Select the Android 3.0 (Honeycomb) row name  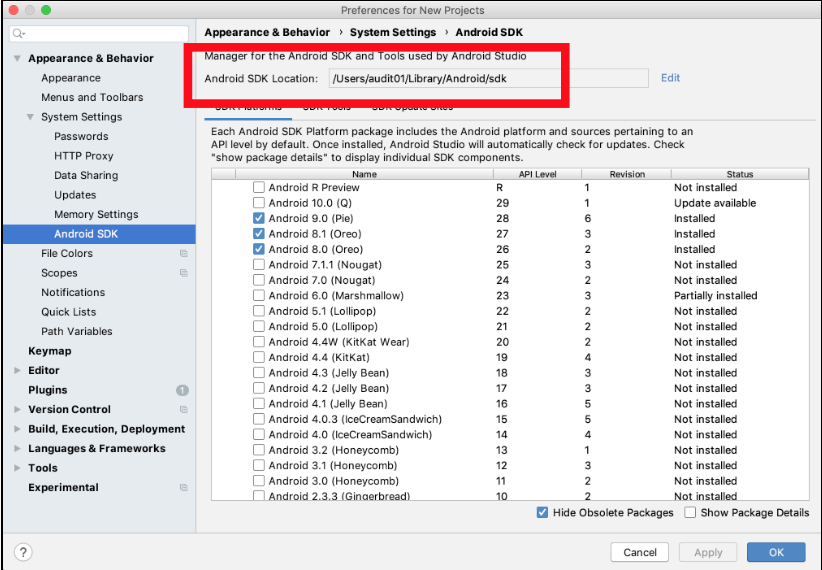point(333,481)
